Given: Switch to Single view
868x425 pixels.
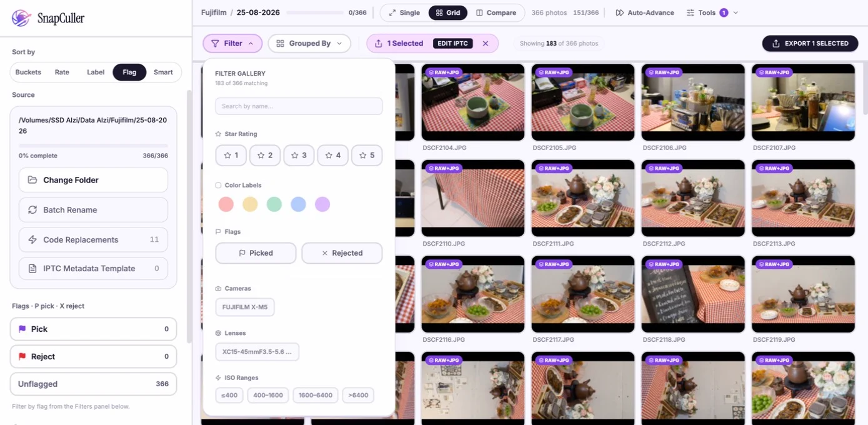Looking at the screenshot, I should click(x=404, y=12).
